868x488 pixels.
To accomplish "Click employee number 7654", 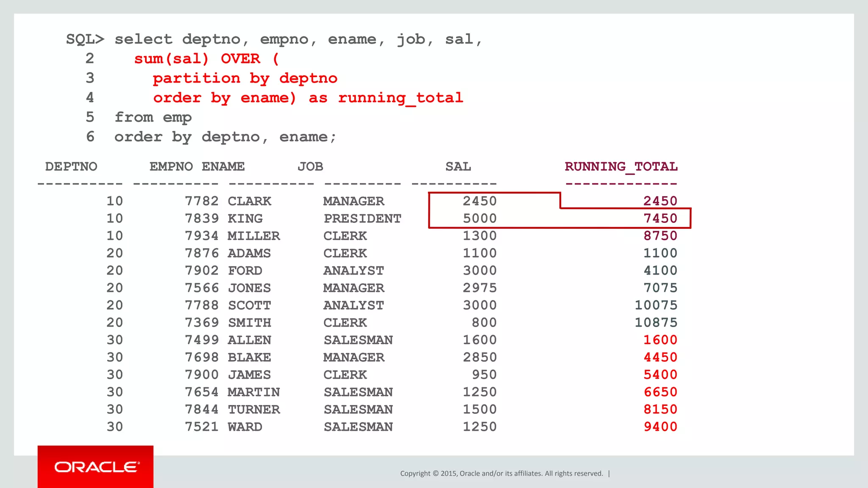I will [202, 392].
